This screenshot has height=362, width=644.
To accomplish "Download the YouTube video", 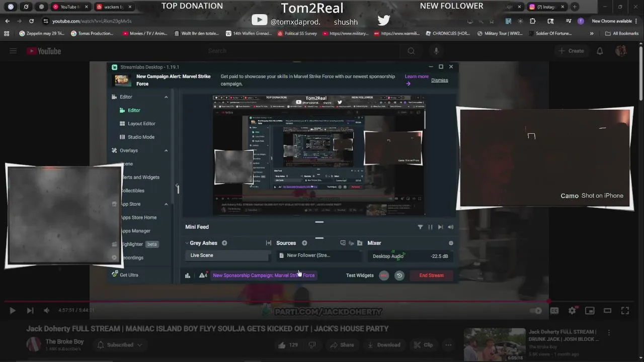I will 384,345.
